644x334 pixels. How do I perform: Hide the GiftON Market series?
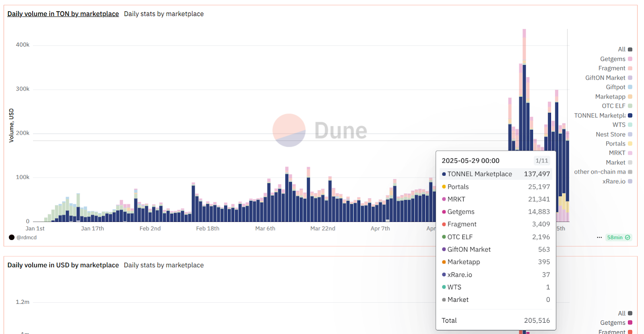605,78
